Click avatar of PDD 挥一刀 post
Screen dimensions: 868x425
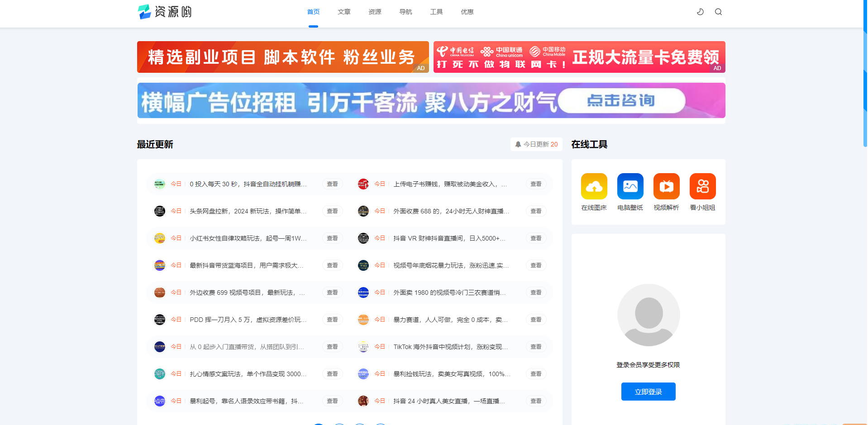pos(160,320)
